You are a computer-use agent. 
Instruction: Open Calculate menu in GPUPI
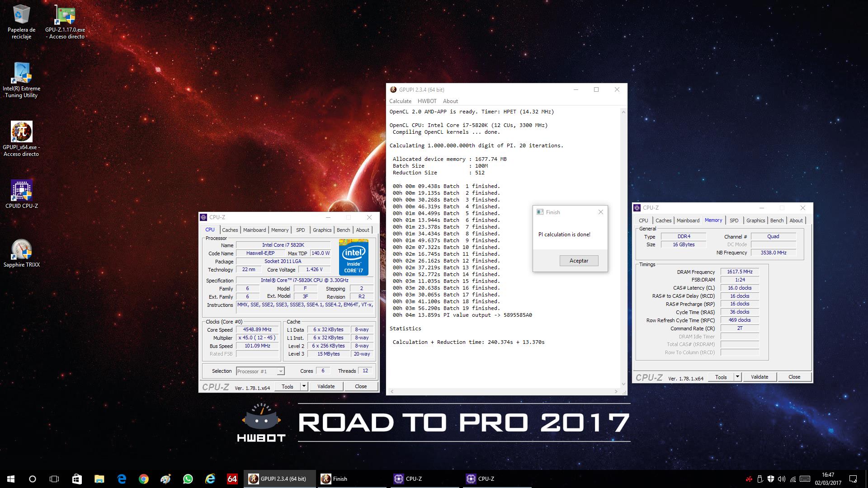coord(401,101)
